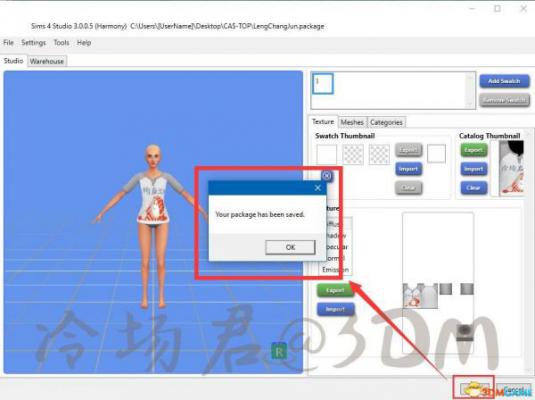The image size is (535, 400).
Task: Click the blue Import button below texture list
Action: click(x=335, y=309)
